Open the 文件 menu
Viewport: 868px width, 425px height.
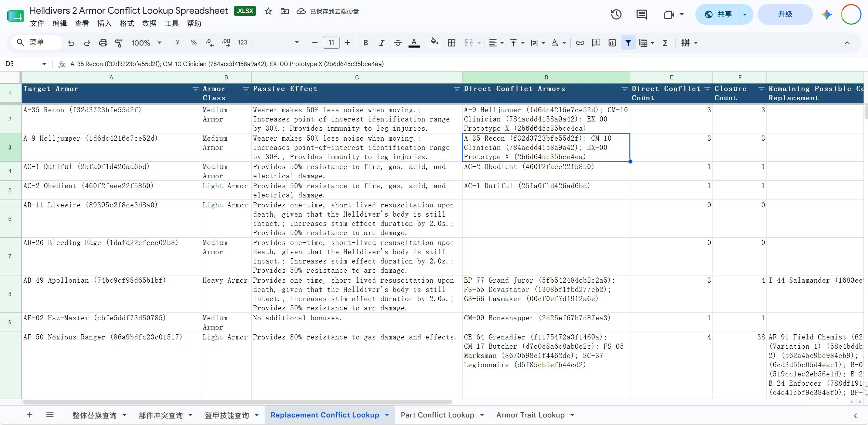tap(37, 23)
